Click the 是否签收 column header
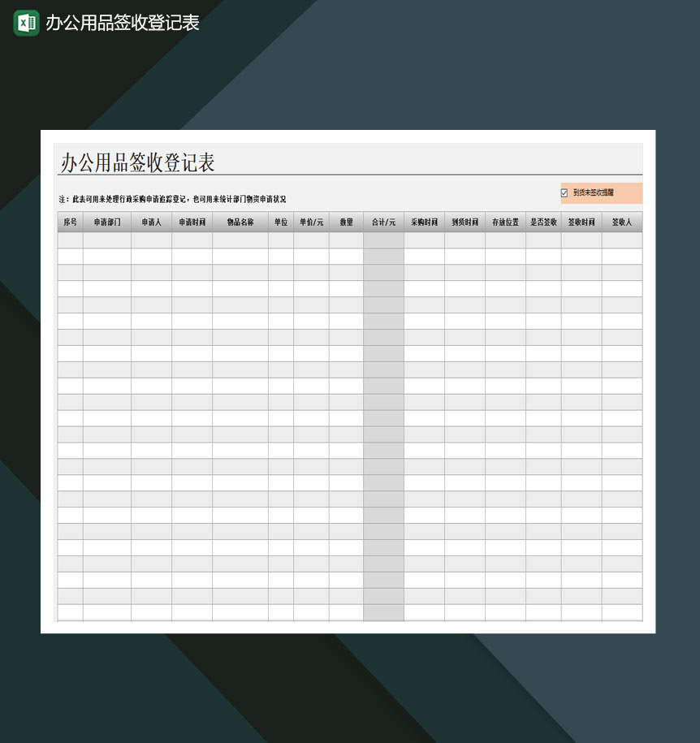The height and width of the screenshot is (743, 700). click(x=542, y=221)
